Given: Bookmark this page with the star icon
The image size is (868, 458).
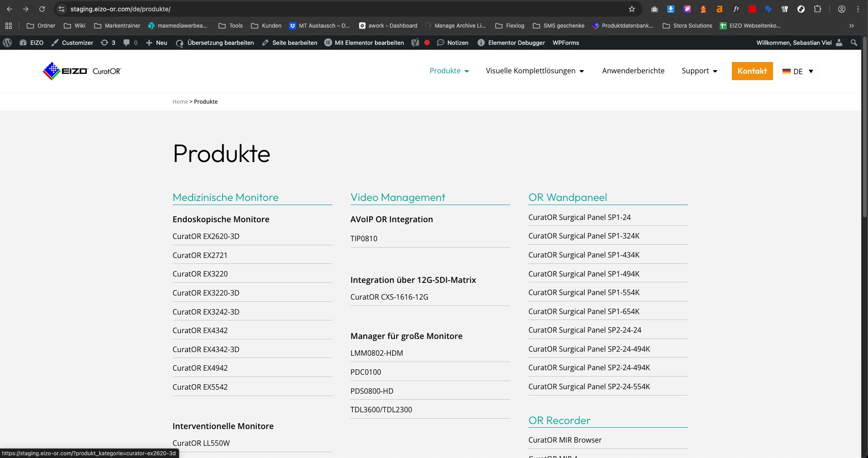Looking at the screenshot, I should coord(632,9).
